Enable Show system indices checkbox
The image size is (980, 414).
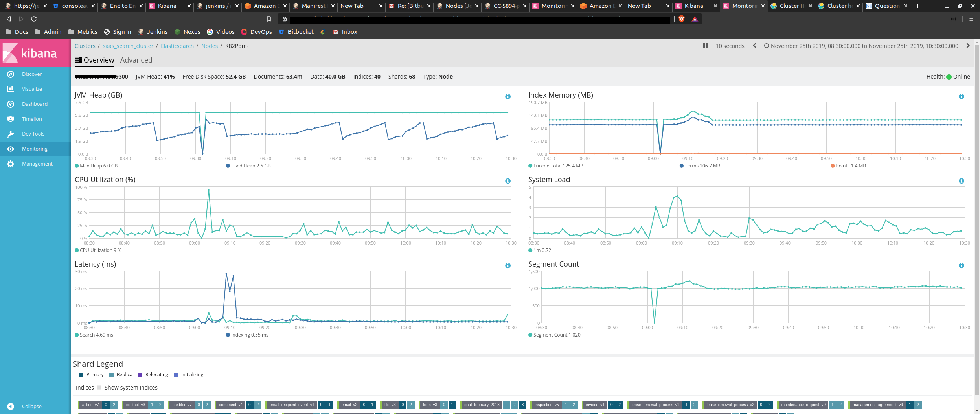tap(99, 387)
